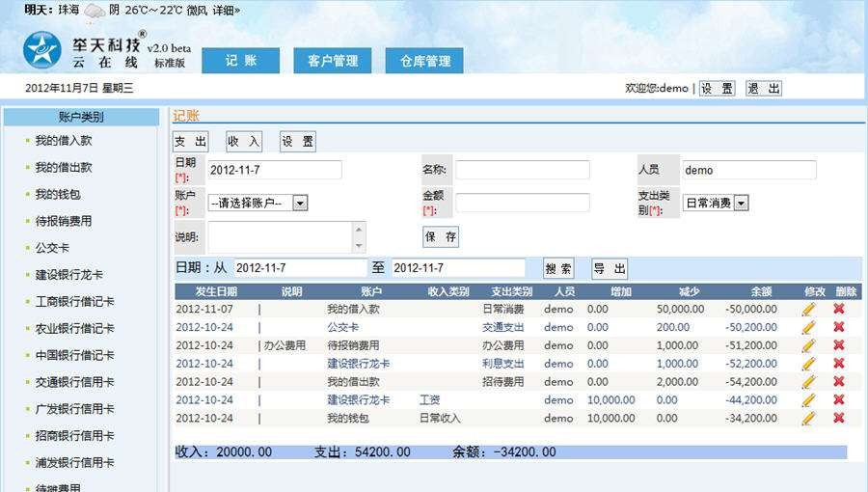Open the 记账 main tab

tap(241, 61)
